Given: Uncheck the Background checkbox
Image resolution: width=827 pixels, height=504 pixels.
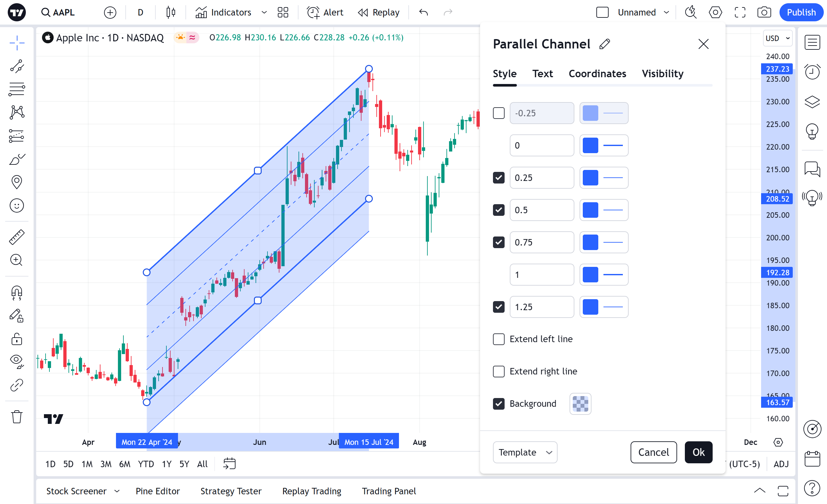Looking at the screenshot, I should point(498,404).
